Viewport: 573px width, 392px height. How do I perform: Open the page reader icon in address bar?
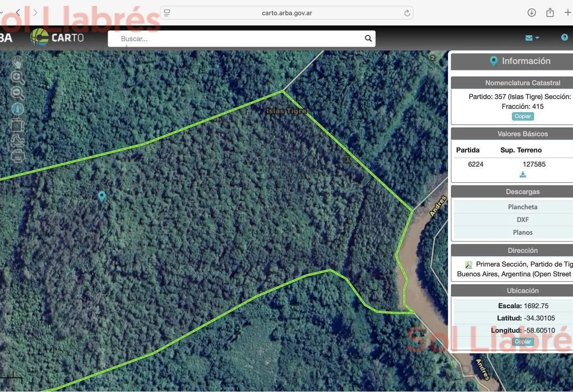[x=167, y=13]
